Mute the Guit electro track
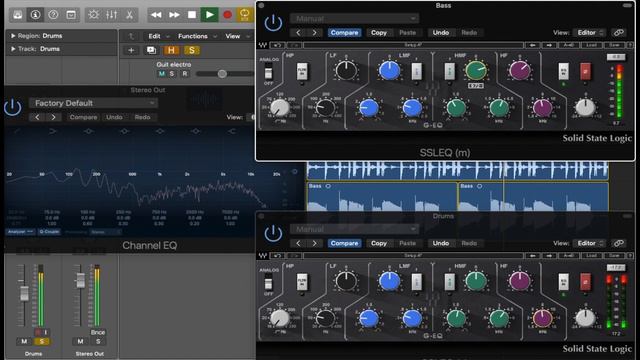Screen dimensions: 640x360 click(x=162, y=74)
